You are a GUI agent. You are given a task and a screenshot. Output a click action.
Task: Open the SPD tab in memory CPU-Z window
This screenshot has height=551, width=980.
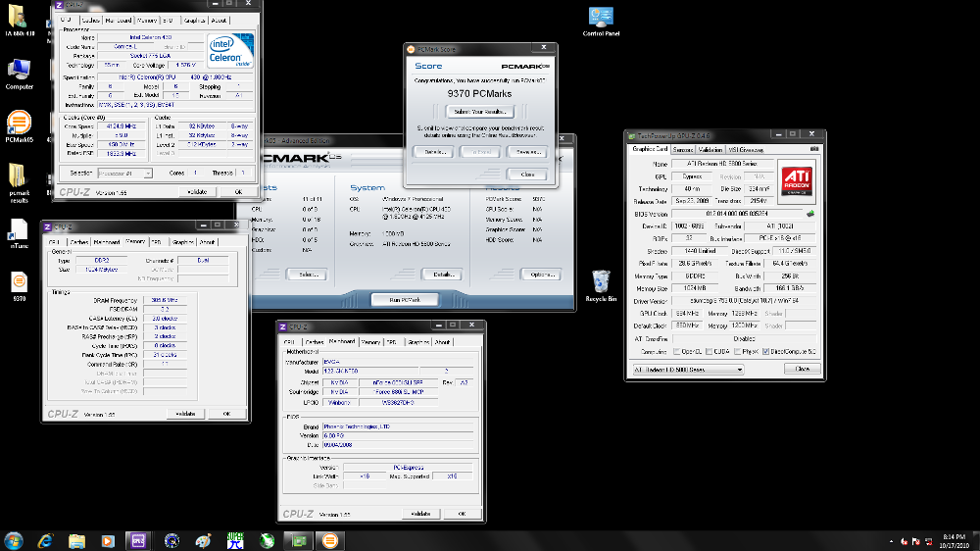click(x=156, y=242)
